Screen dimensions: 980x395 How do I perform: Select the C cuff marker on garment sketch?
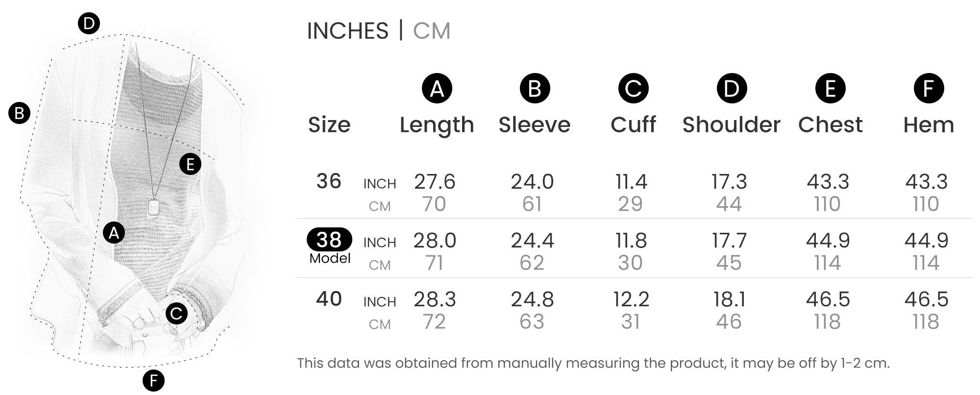[176, 314]
